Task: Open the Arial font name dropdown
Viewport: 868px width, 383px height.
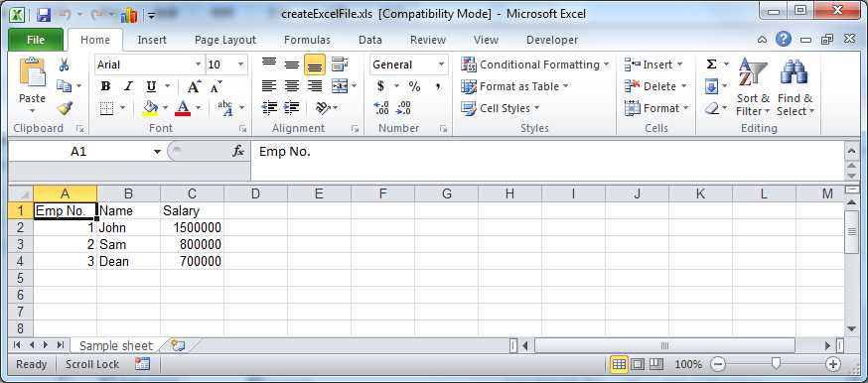Action: [x=199, y=64]
